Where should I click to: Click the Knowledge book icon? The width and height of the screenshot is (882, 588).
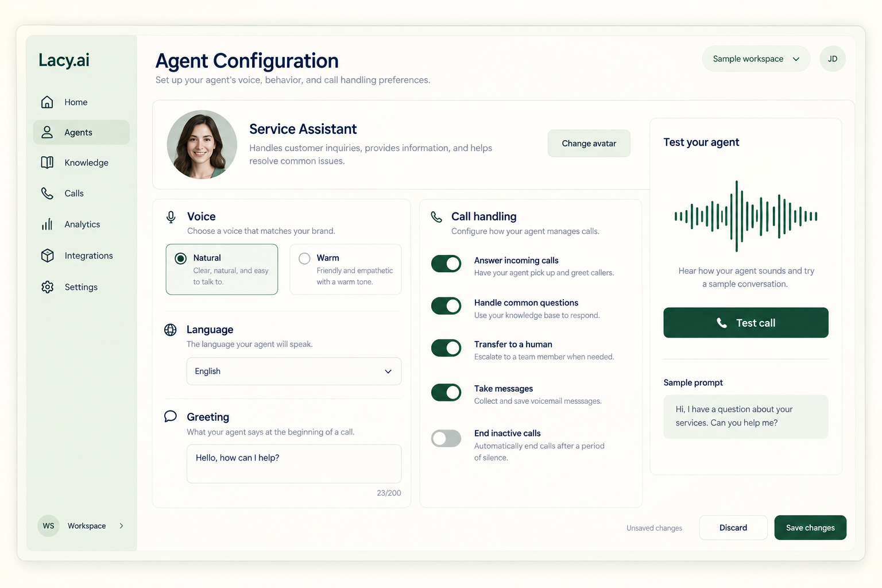pyautogui.click(x=47, y=163)
